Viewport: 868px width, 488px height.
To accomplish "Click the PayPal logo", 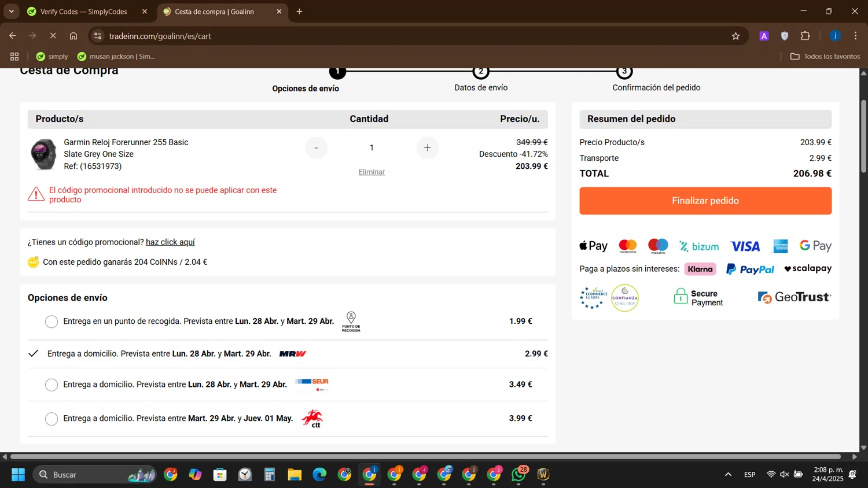I will pos(750,269).
